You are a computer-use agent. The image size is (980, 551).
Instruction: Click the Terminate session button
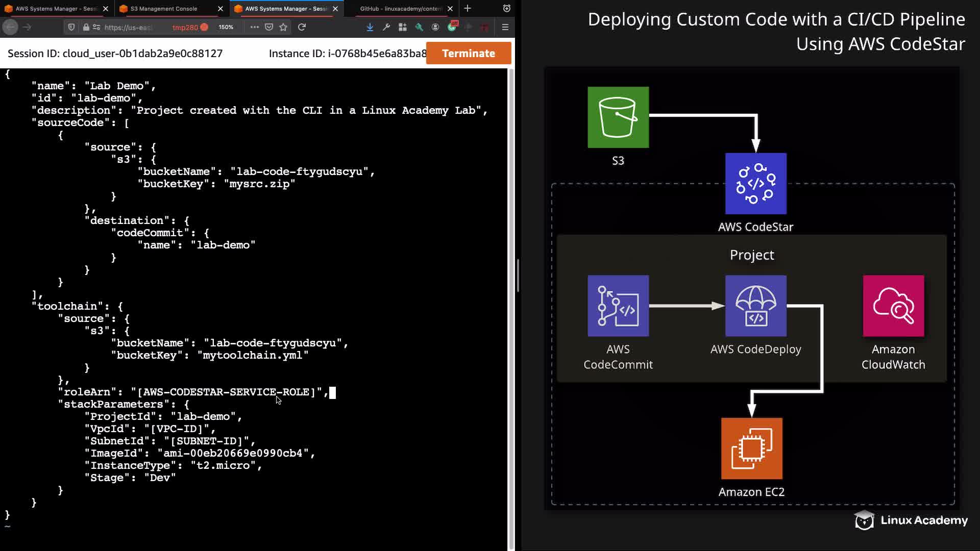pos(468,53)
